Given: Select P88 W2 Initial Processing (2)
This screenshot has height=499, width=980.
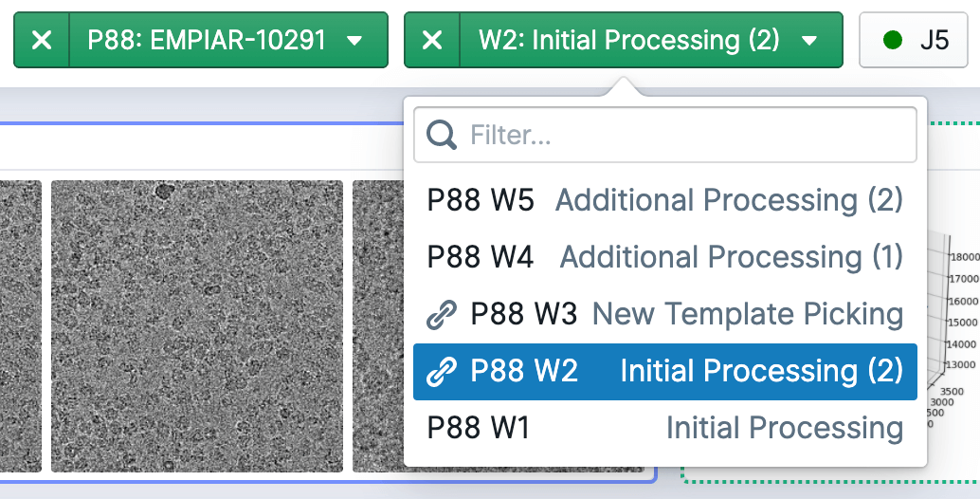Looking at the screenshot, I should tap(665, 372).
